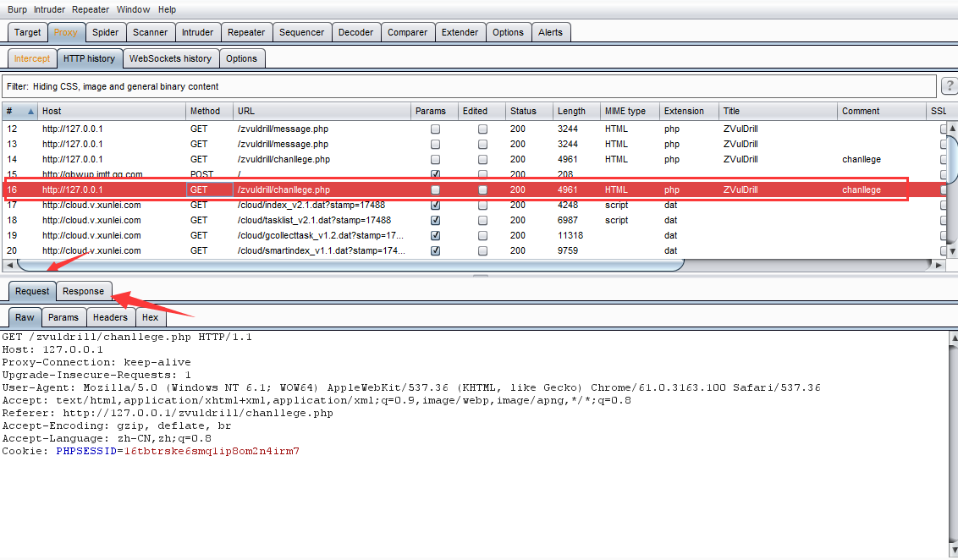Switch to the Params view tab
The height and width of the screenshot is (560, 958).
[63, 317]
